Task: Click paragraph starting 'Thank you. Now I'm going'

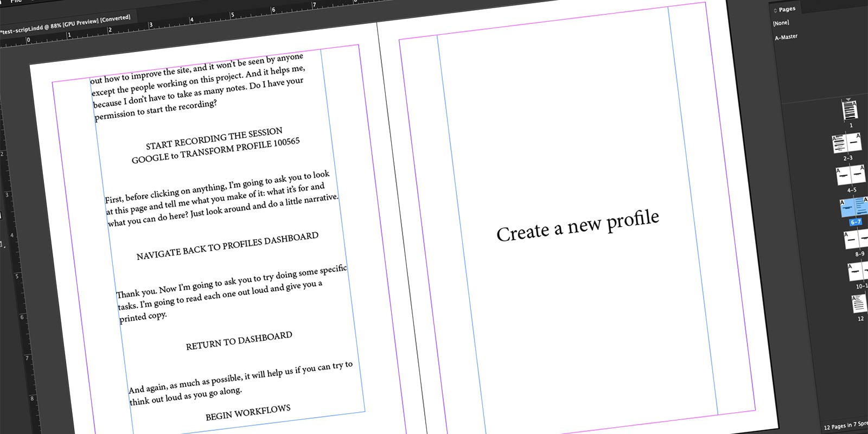Action: pos(231,293)
